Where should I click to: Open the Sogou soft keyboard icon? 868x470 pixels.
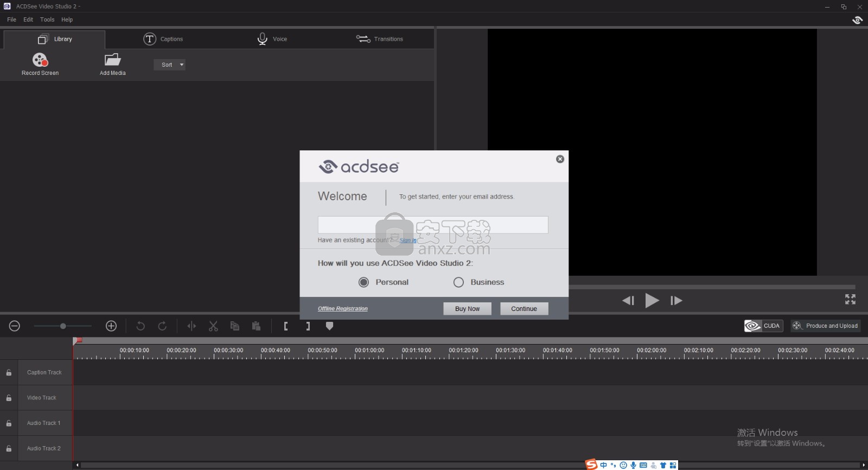pyautogui.click(x=643, y=465)
